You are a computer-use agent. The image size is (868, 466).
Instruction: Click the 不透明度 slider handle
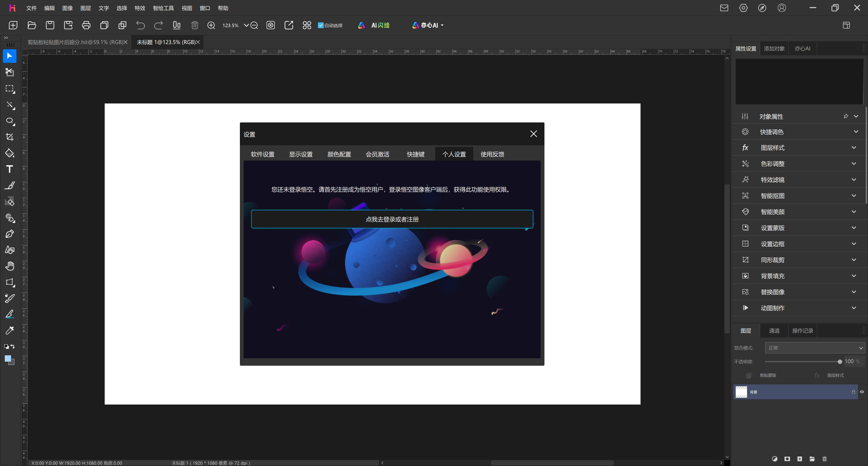pyautogui.click(x=840, y=362)
